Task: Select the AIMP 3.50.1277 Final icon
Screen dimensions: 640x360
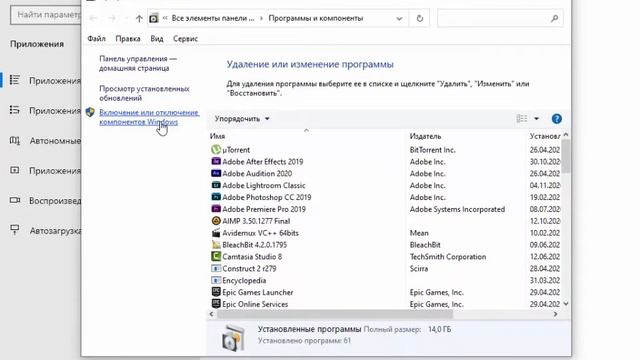Action: tap(216, 221)
